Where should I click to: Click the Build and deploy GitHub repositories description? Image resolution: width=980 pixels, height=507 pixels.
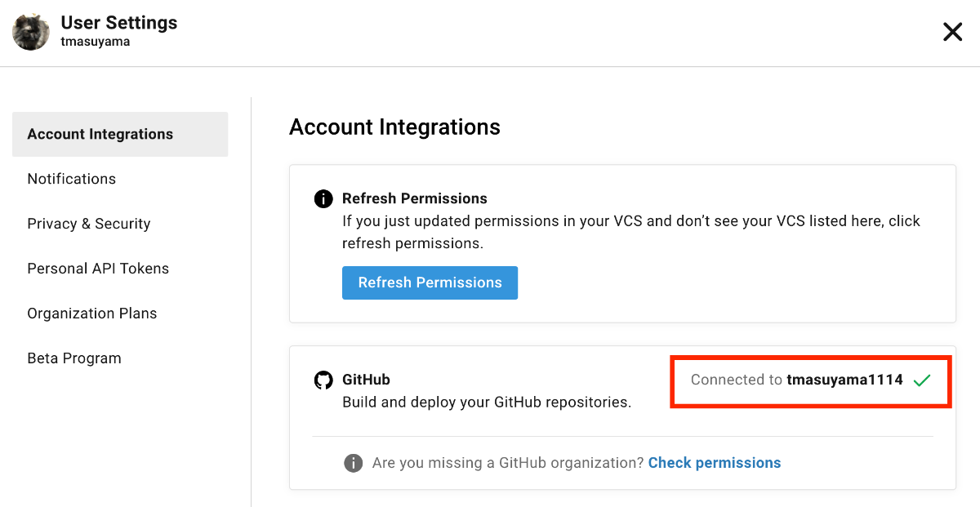pos(487,402)
